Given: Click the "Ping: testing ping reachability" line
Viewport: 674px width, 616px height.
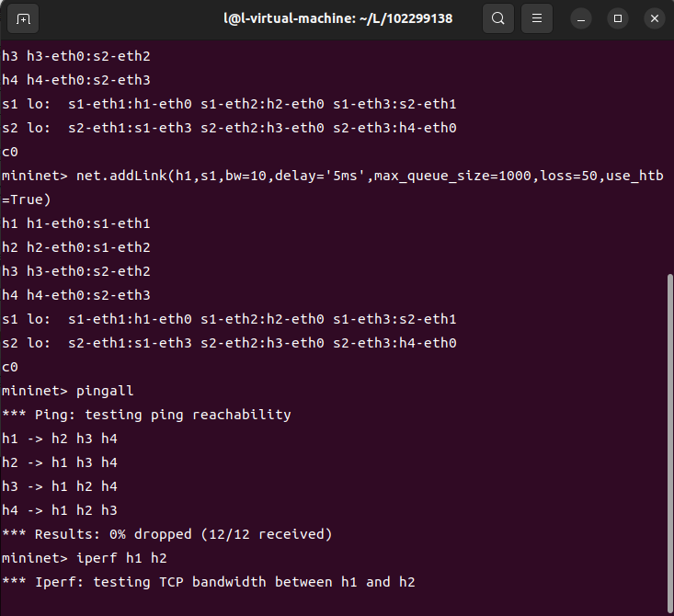Looking at the screenshot, I should (x=146, y=415).
